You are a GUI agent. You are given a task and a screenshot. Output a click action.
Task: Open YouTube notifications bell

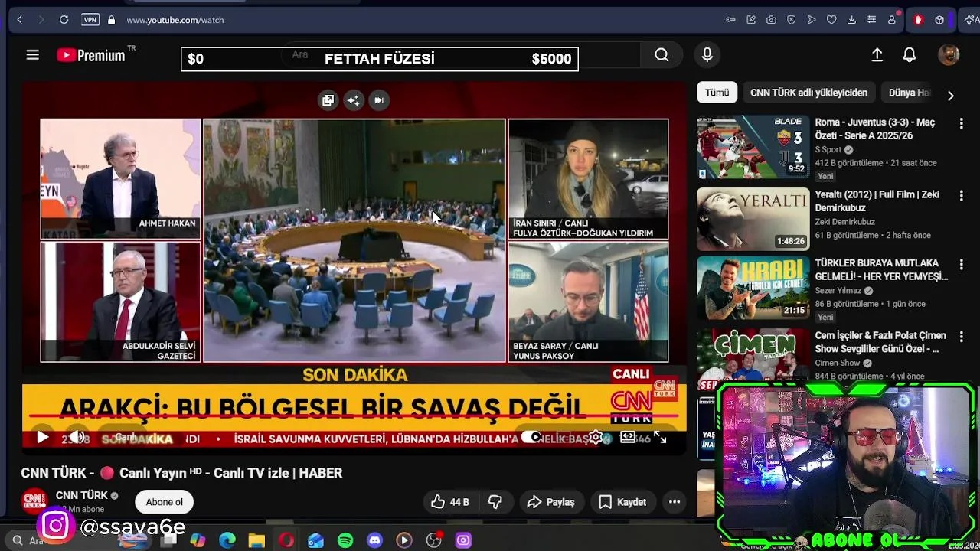tap(910, 55)
